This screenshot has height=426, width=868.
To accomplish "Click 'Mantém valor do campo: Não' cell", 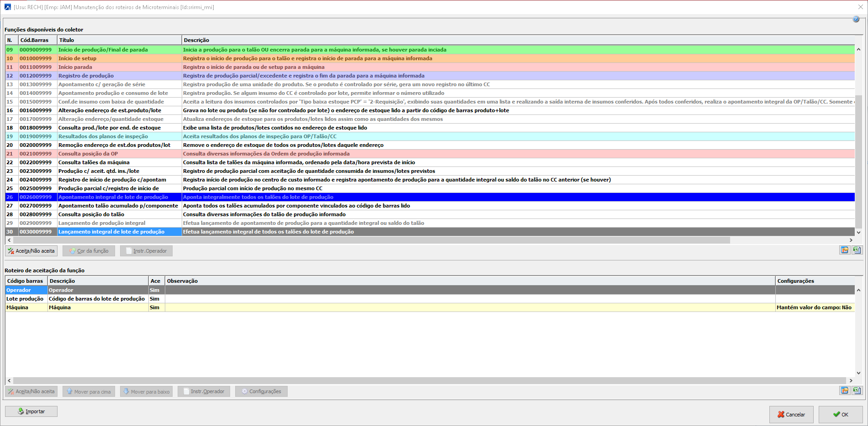I will [x=815, y=307].
